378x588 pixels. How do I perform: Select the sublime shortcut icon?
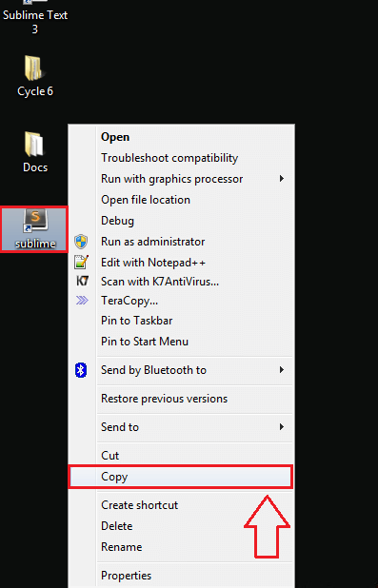point(34,222)
